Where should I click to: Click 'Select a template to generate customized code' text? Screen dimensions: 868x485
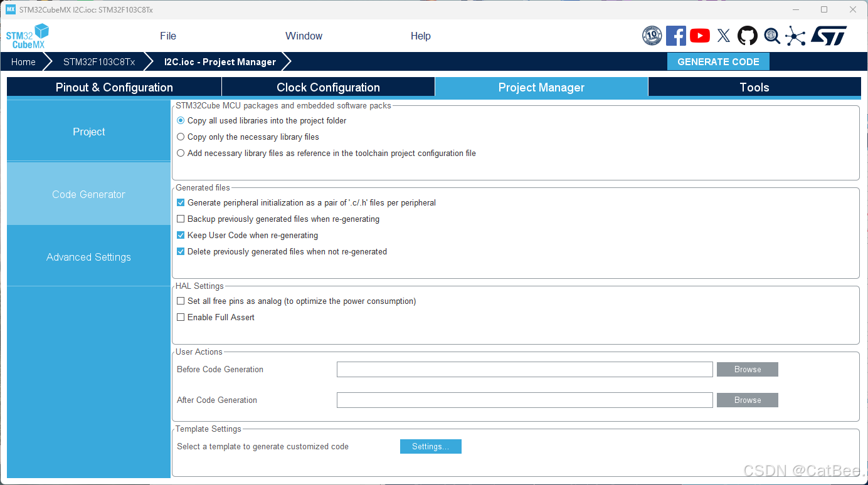pos(263,446)
